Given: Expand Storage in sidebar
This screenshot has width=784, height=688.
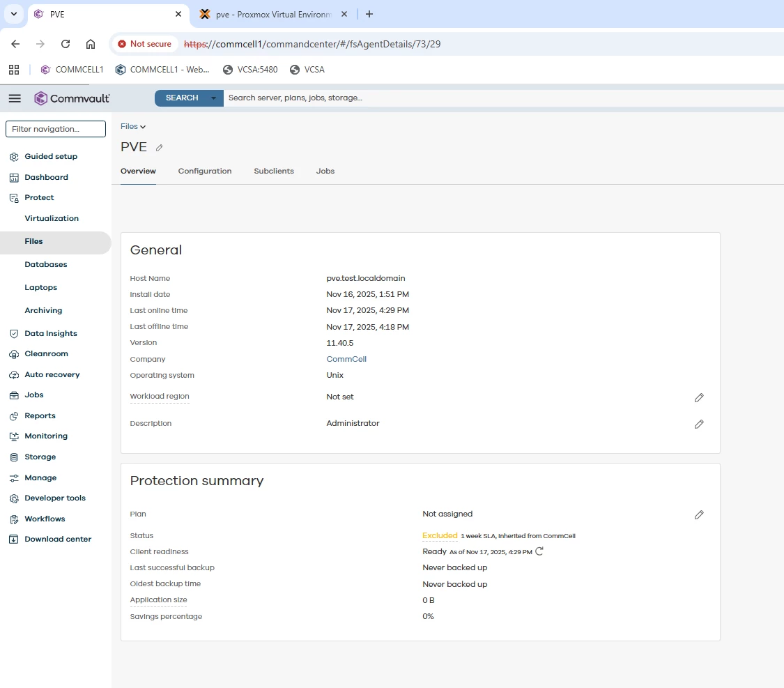Looking at the screenshot, I should click(40, 457).
